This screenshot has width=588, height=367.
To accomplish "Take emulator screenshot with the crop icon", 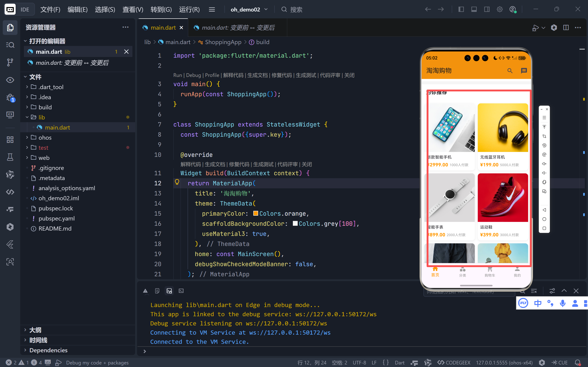I will pos(544,136).
